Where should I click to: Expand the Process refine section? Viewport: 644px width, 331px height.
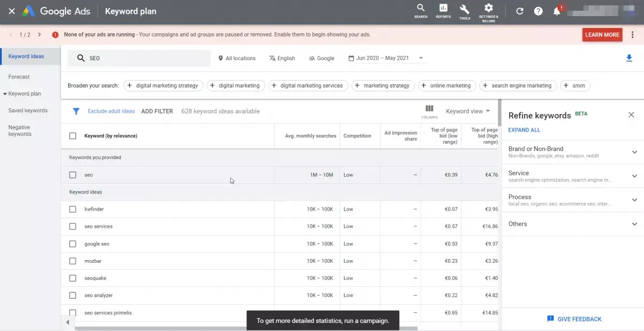634,200
